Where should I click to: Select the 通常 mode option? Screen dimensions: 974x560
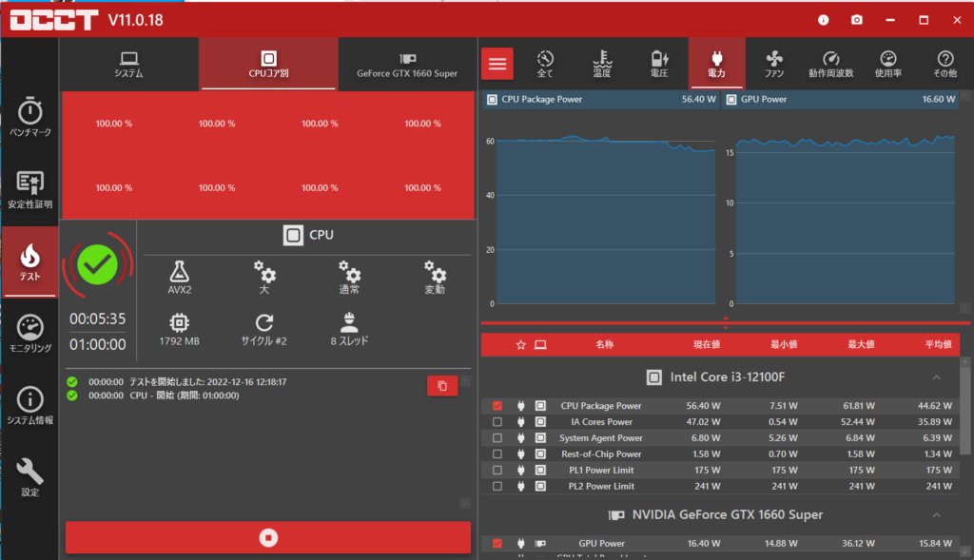point(349,277)
